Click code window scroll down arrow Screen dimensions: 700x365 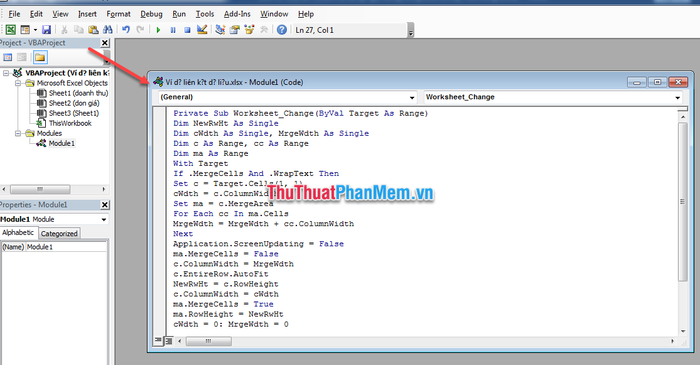[683, 331]
